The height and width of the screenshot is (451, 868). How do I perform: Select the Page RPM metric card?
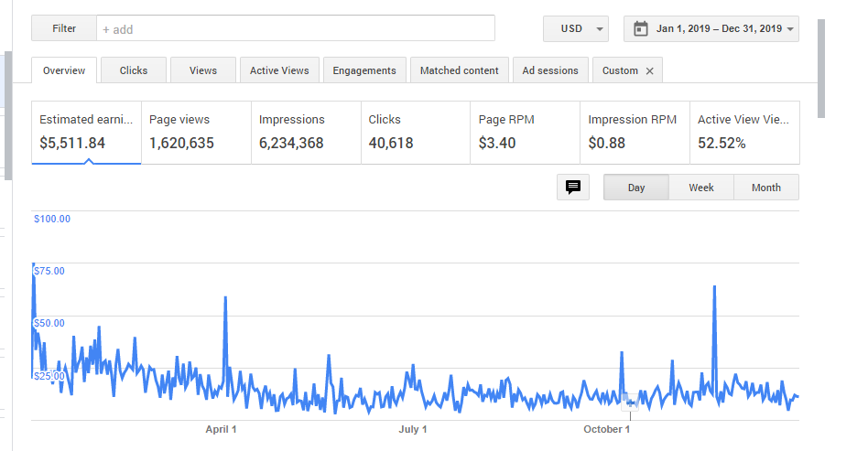pos(524,133)
